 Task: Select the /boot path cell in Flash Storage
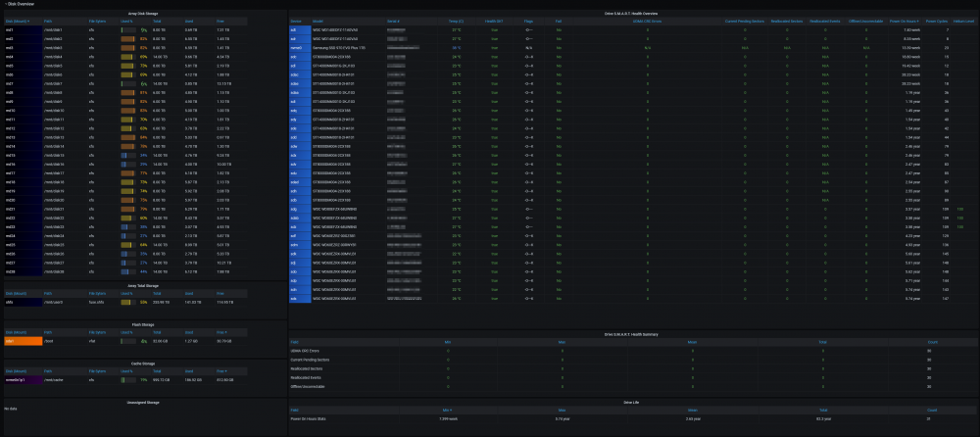click(65, 341)
